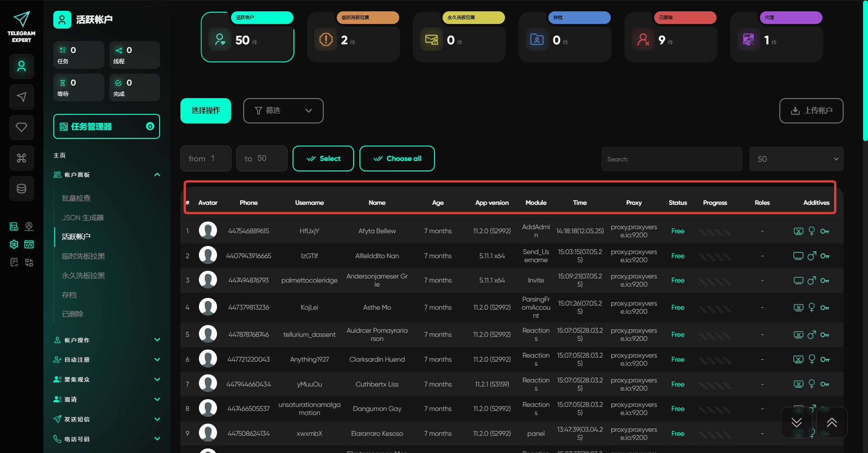Click male gender icon for IzGTIf row
Screen dimensions: 868x453
tap(811, 256)
